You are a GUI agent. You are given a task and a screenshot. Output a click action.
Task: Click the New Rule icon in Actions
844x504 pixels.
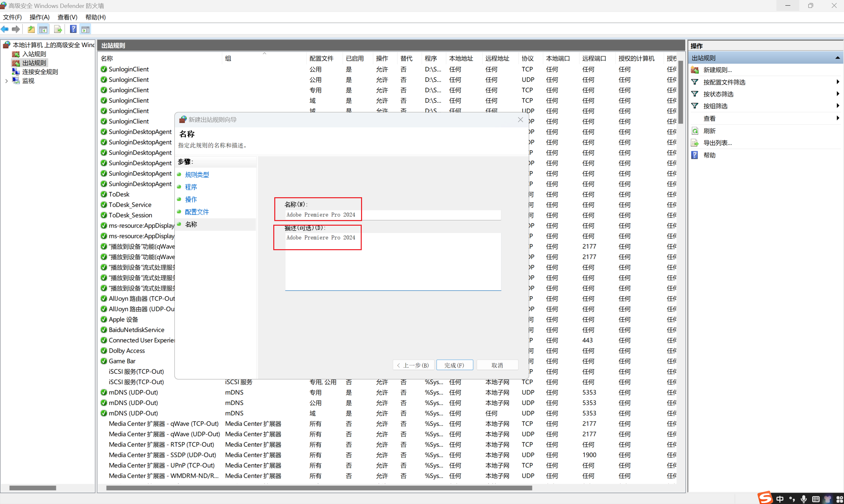coord(695,70)
